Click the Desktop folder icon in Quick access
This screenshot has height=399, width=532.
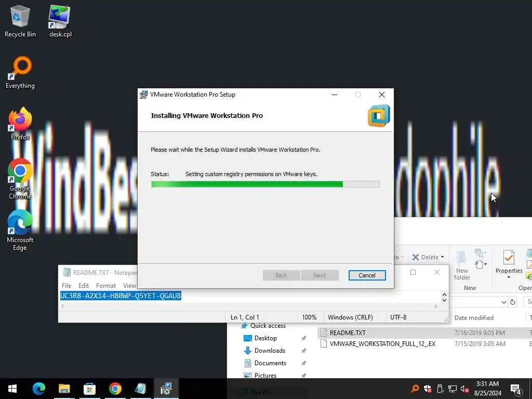[248, 338]
